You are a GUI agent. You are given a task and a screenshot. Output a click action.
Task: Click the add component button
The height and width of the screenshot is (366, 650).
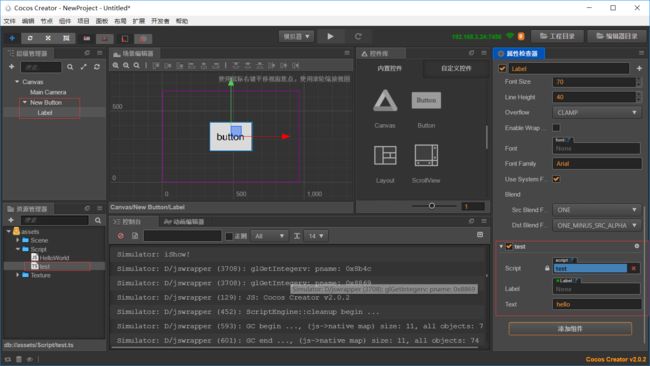tap(570, 329)
